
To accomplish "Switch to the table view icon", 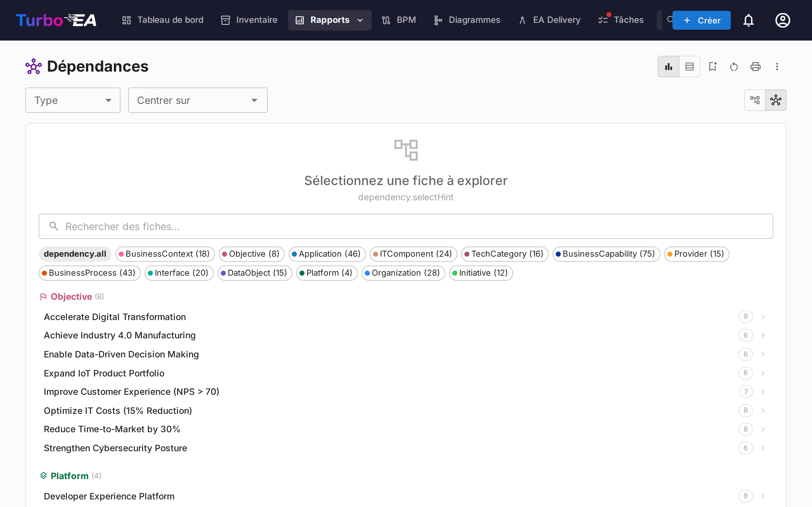I will 690,67.
